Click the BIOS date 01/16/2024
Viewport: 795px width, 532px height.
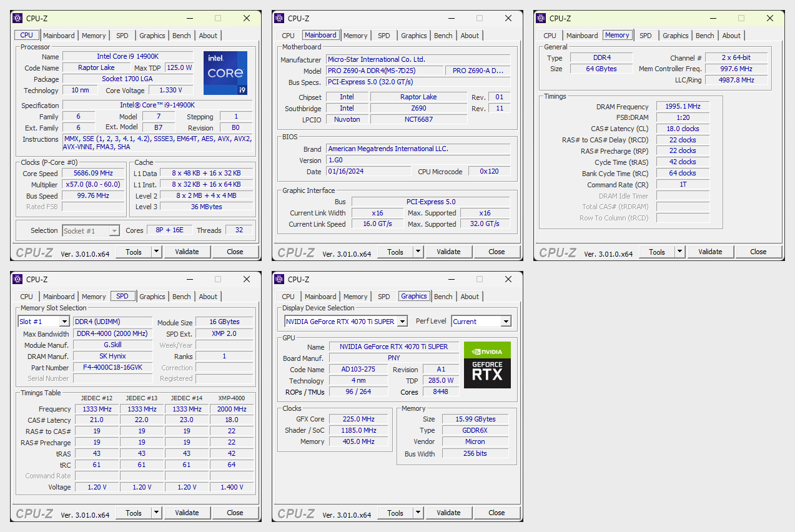368,171
